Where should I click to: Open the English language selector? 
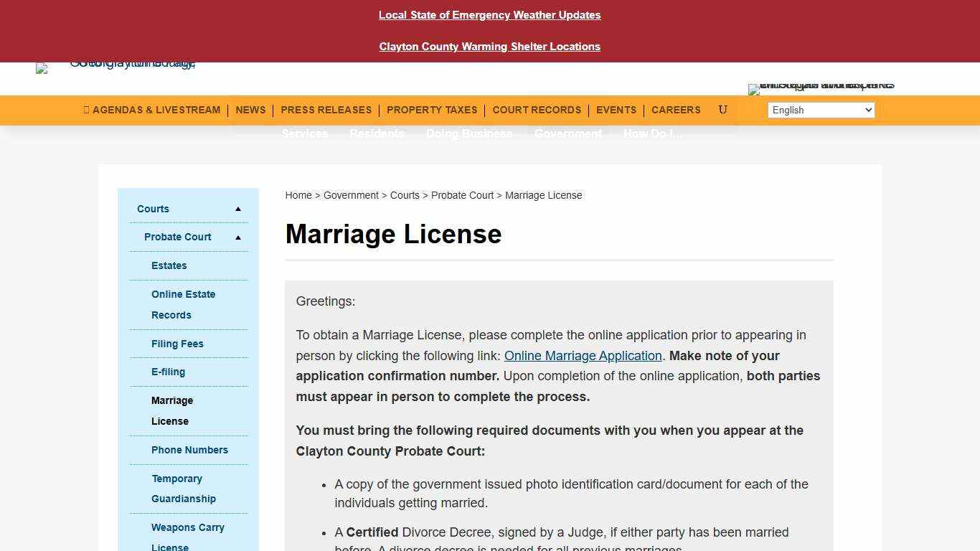pyautogui.click(x=820, y=110)
